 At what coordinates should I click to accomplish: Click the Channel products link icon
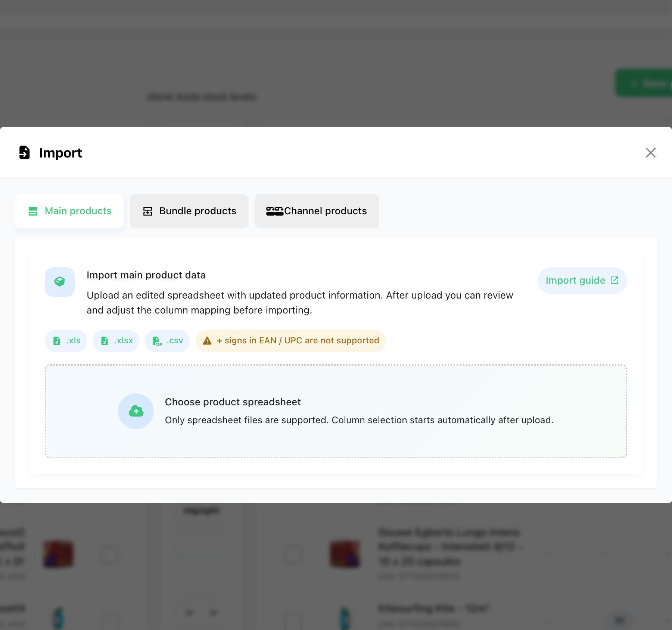click(275, 211)
